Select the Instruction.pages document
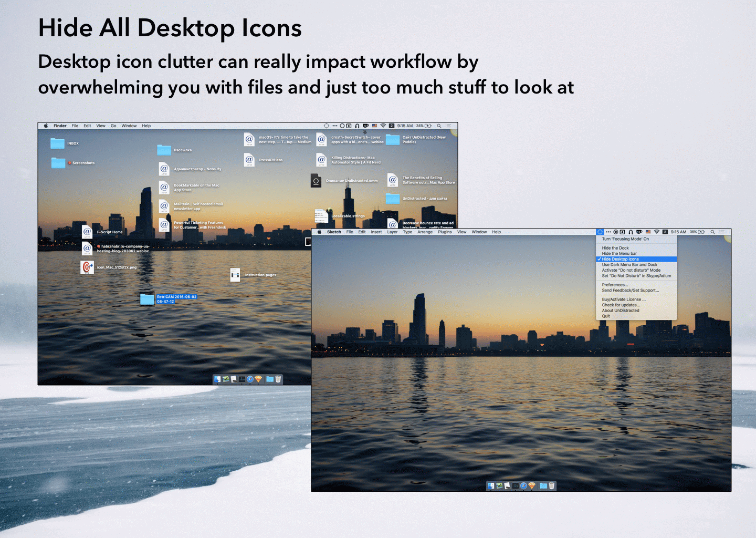This screenshot has height=538, width=756. (235, 275)
